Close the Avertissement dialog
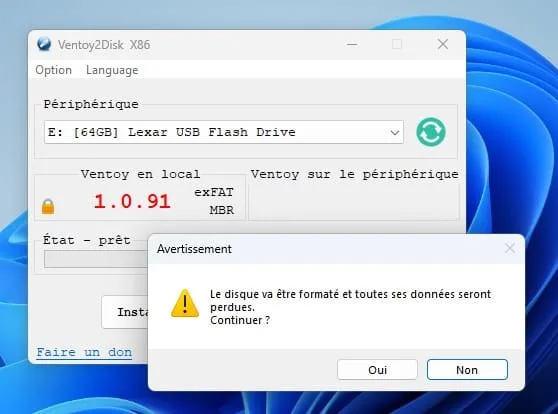Viewport: 558px width, 414px height. (510, 248)
